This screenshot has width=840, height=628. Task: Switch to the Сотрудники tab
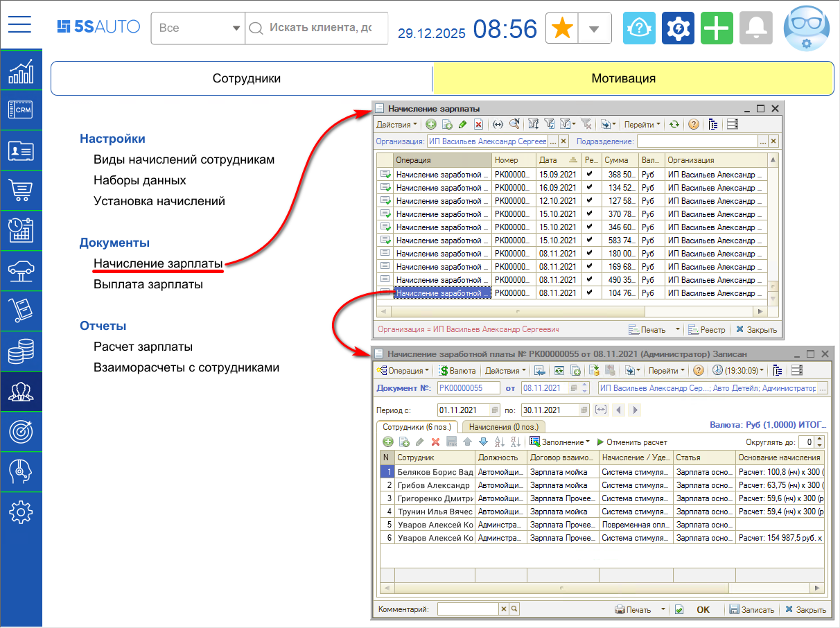246,78
